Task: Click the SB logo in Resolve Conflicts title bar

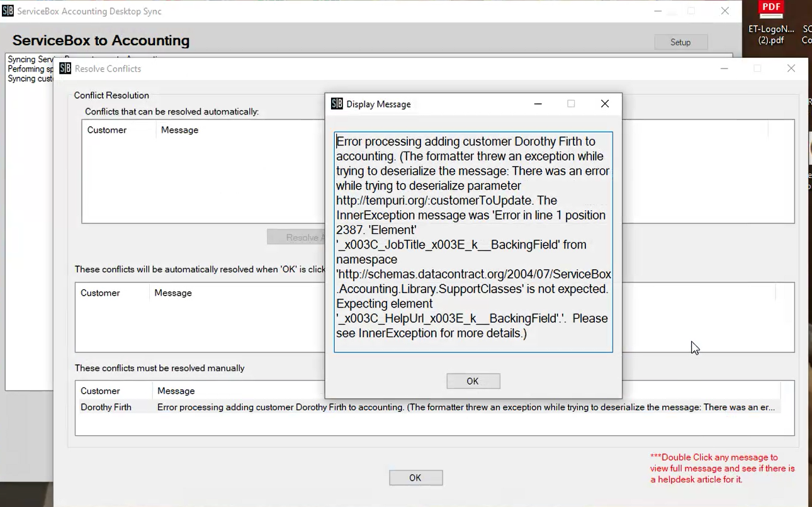Action: pos(65,69)
